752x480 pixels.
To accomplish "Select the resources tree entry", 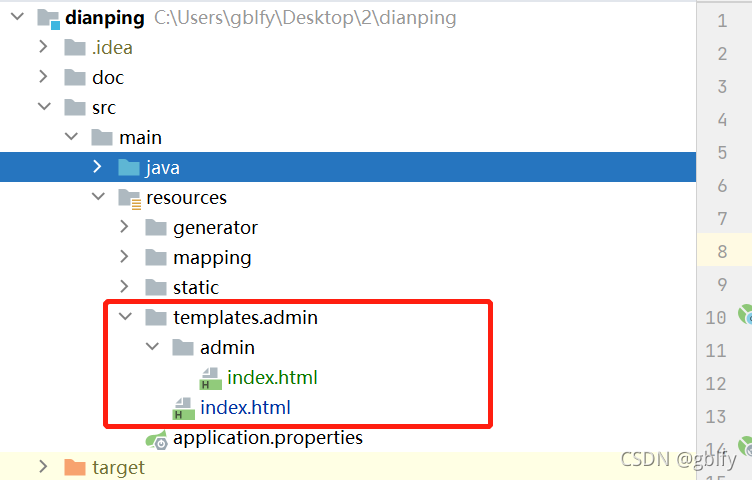I will [x=187, y=198].
